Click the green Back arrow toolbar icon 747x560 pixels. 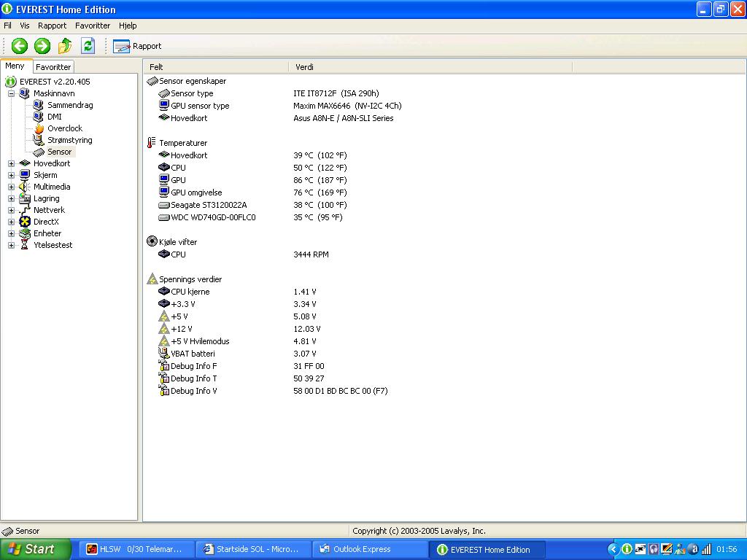click(x=20, y=46)
